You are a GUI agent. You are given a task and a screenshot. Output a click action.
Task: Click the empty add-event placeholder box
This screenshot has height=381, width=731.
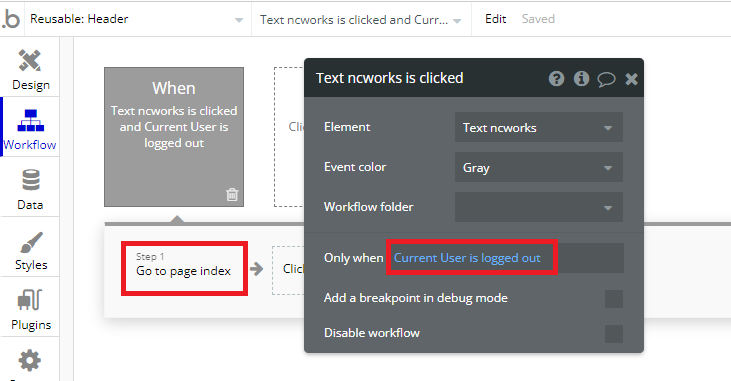tap(289, 137)
